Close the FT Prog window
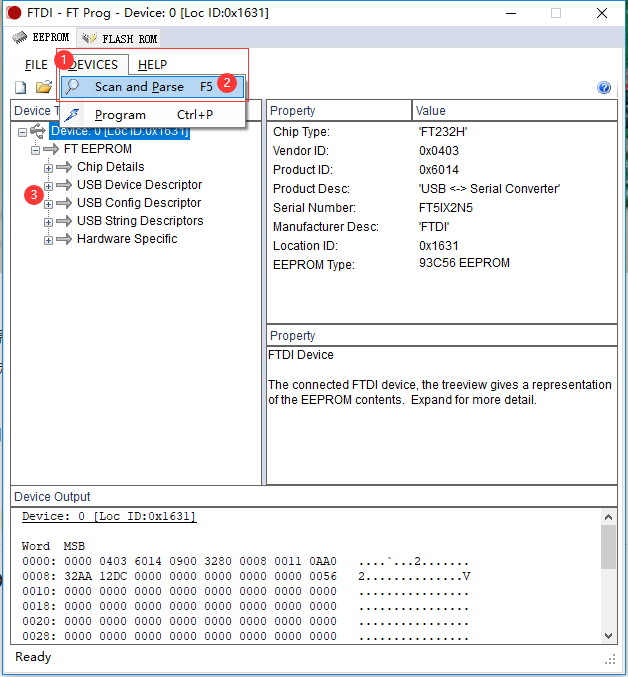Screen dimensions: 628x677 click(x=602, y=13)
